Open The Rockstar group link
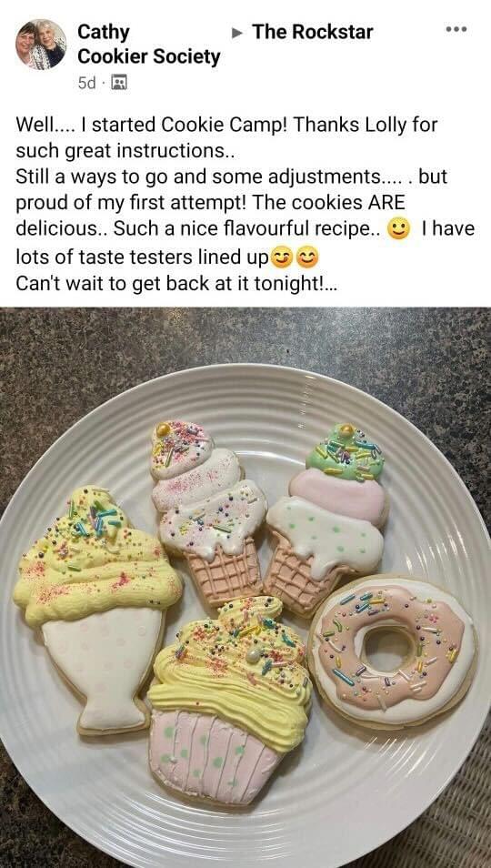 pyautogui.click(x=313, y=32)
